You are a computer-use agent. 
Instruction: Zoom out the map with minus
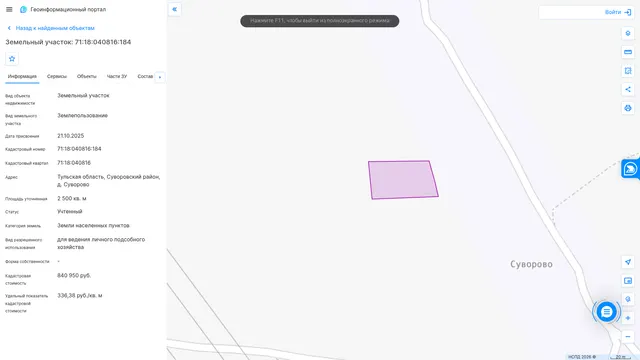pyautogui.click(x=628, y=337)
